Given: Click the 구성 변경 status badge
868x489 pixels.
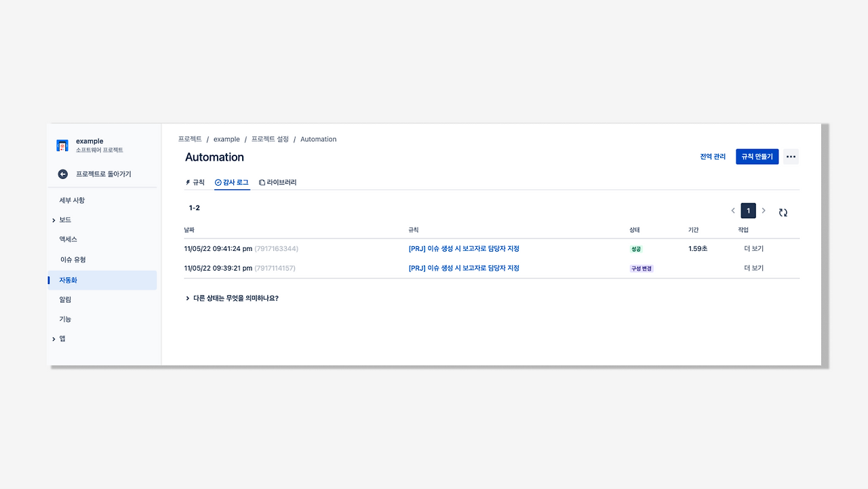Looking at the screenshot, I should [642, 269].
